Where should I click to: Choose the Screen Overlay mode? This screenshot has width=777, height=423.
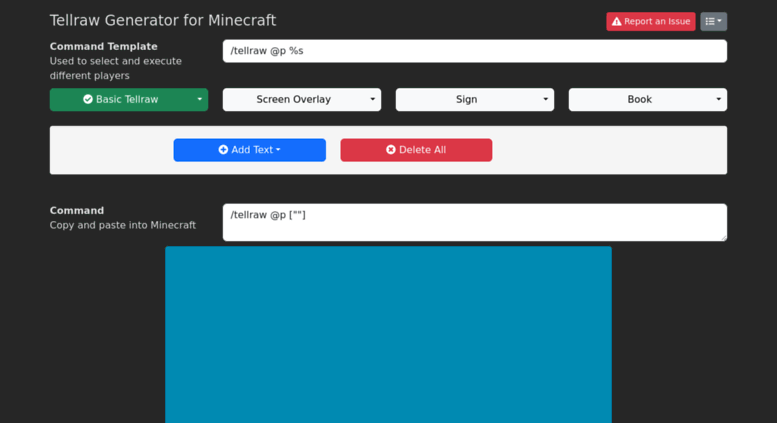[293, 100]
